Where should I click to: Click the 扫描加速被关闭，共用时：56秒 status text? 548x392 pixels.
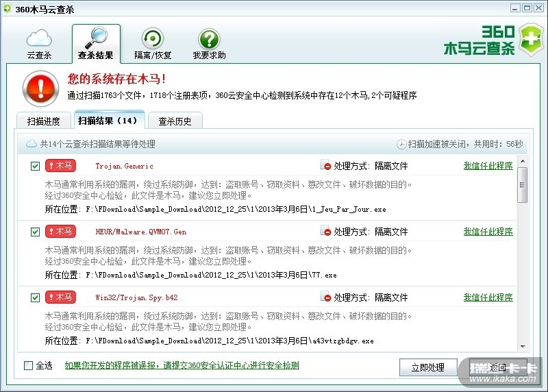coord(466,144)
